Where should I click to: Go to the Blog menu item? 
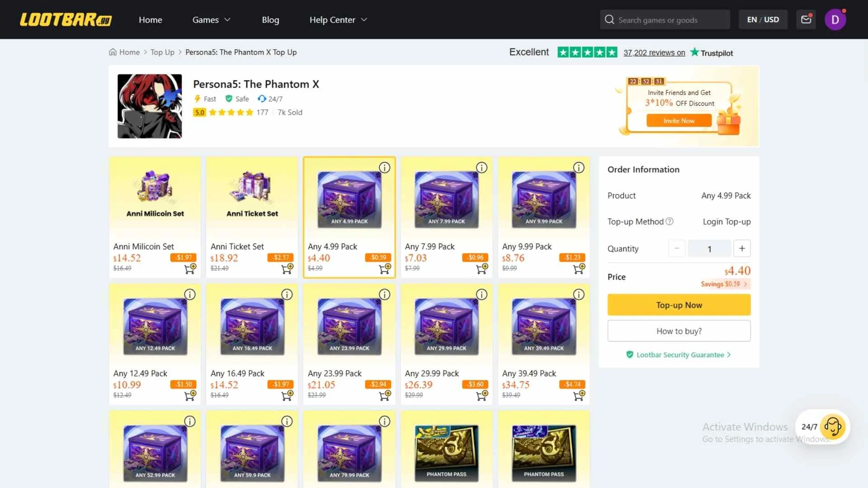(x=270, y=20)
